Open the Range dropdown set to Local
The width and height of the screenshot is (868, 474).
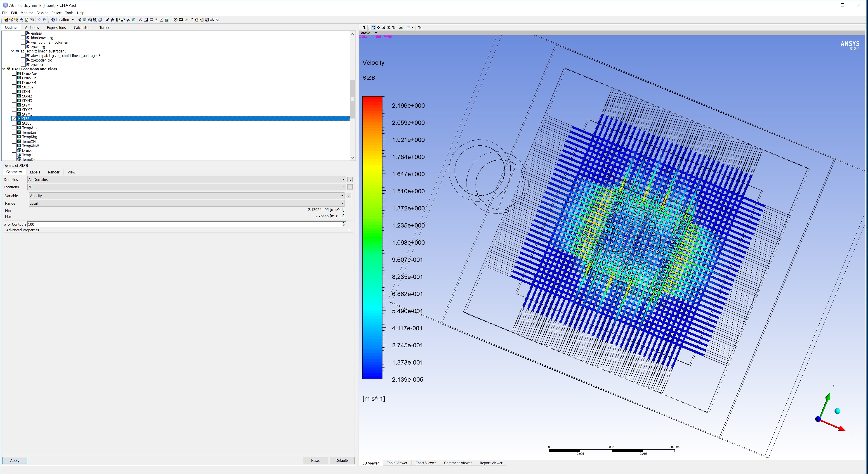point(186,203)
